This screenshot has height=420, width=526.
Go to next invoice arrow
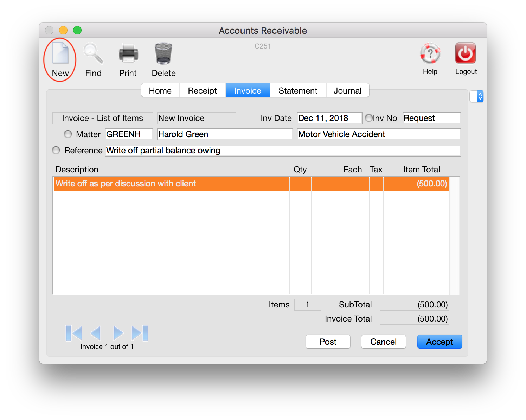[118, 333]
